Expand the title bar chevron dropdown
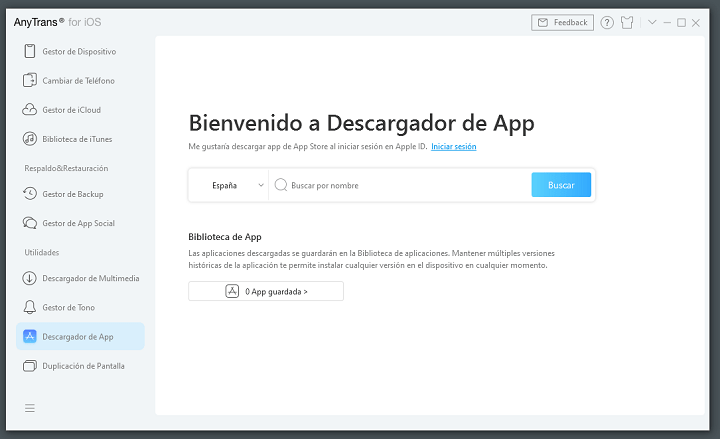Screen dimensions: 720x439 coord(652,22)
